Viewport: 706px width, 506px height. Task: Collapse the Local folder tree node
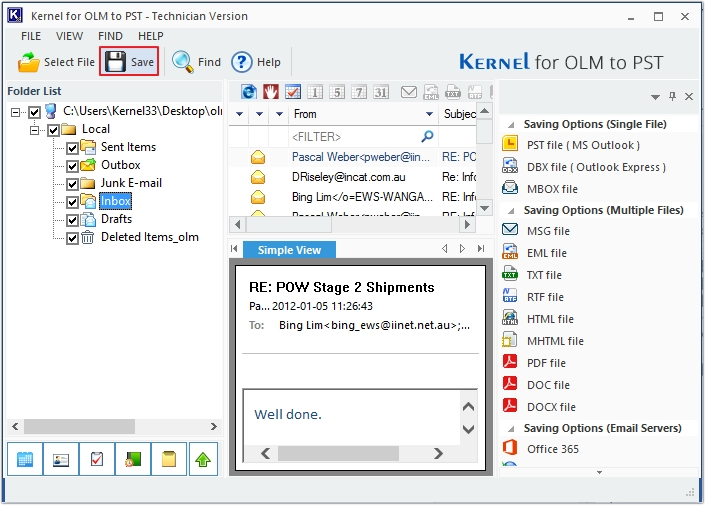(x=34, y=130)
